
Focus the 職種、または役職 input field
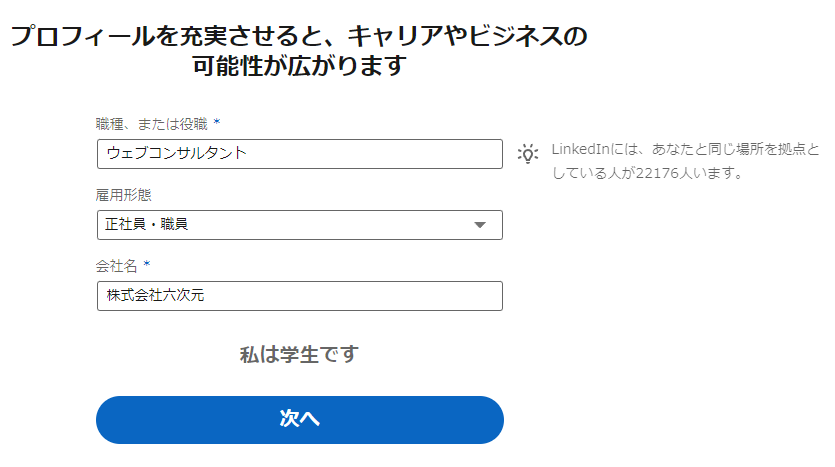tap(300, 154)
